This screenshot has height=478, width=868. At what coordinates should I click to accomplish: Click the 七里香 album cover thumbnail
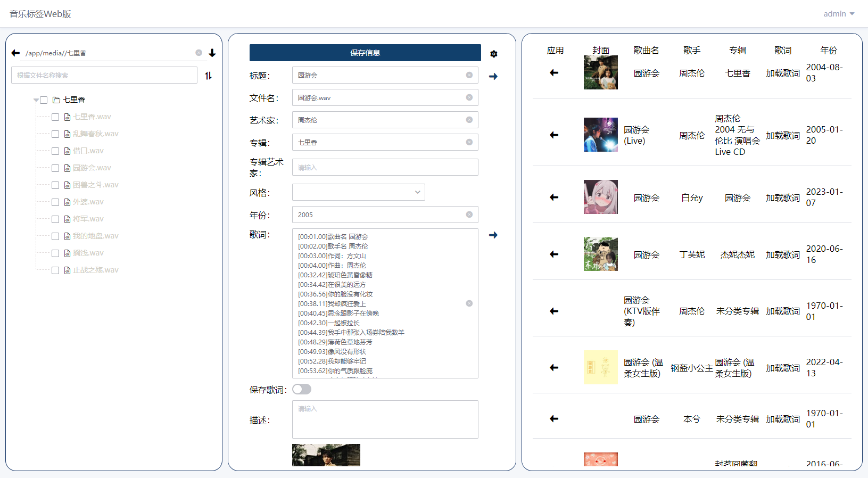pyautogui.click(x=601, y=72)
